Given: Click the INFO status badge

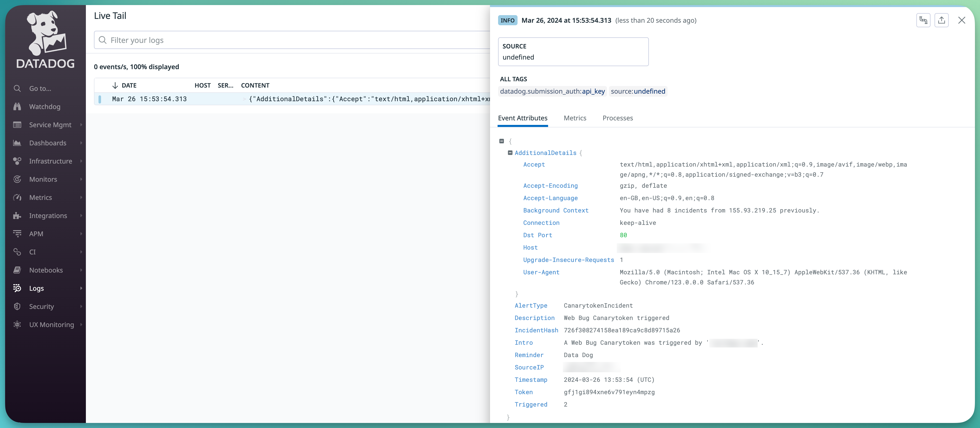Looking at the screenshot, I should click(507, 20).
